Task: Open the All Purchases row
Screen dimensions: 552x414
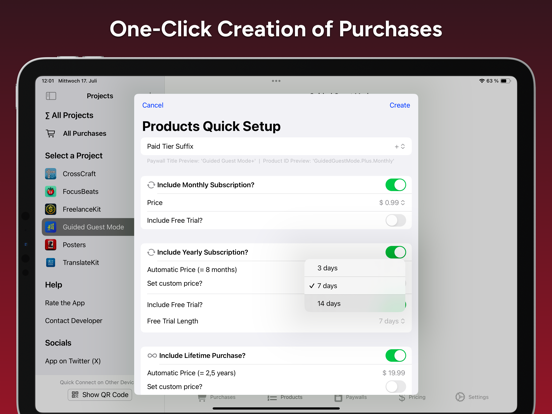Action: coord(84,133)
